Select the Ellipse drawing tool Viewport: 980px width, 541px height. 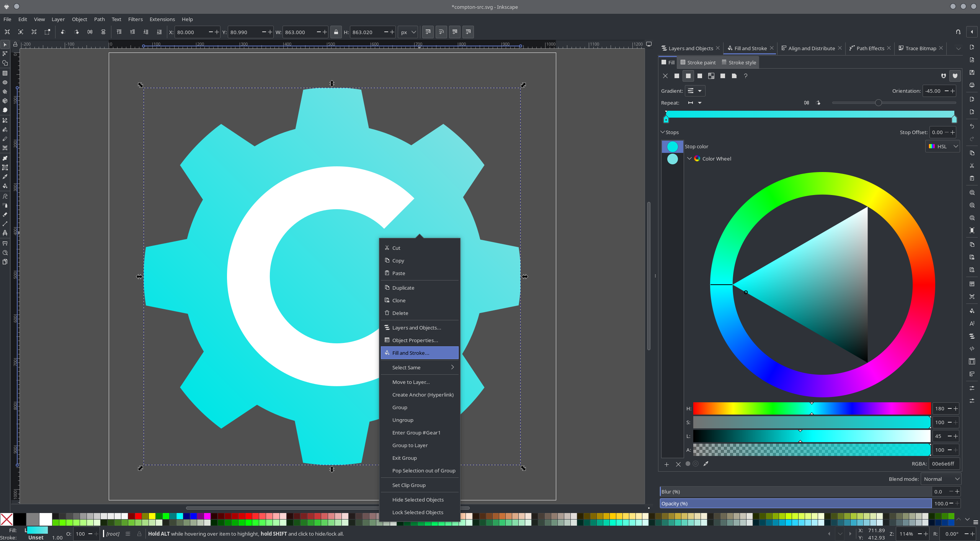click(5, 82)
